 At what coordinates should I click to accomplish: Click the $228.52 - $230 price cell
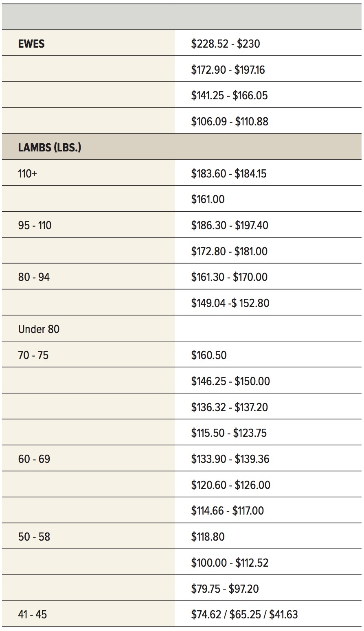tap(226, 44)
